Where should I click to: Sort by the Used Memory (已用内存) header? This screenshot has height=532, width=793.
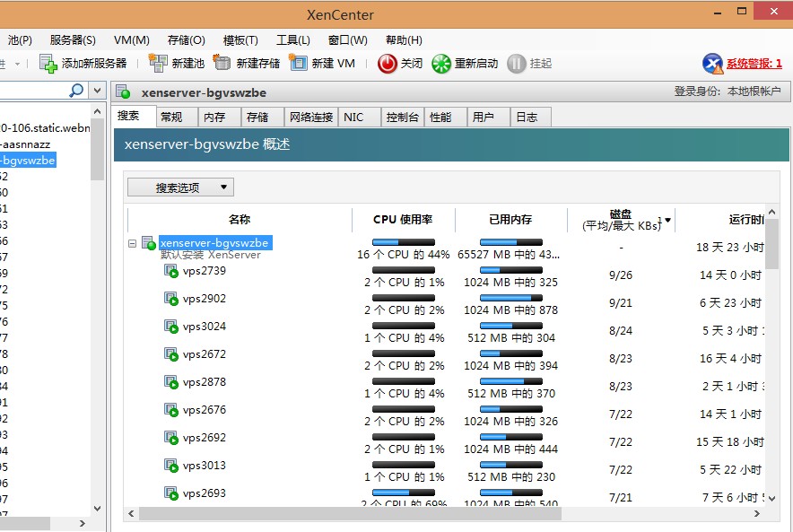[510, 220]
